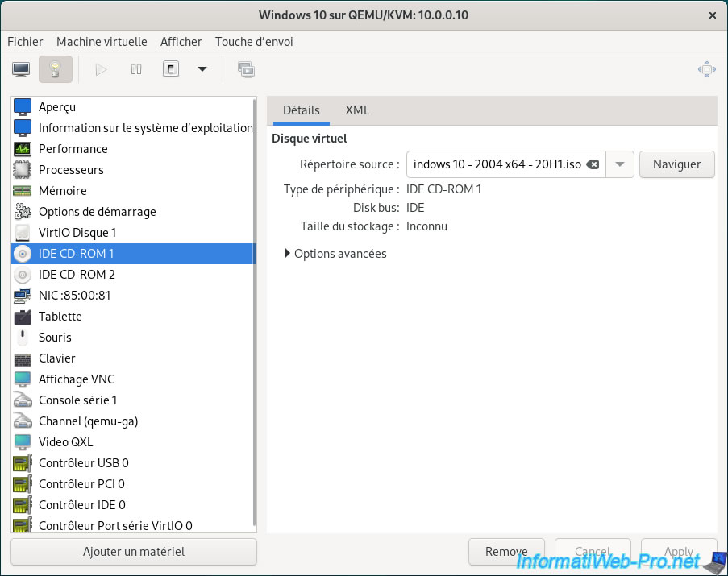
Task: Select the NIC :85:00:81 network icon
Action: tap(23, 296)
